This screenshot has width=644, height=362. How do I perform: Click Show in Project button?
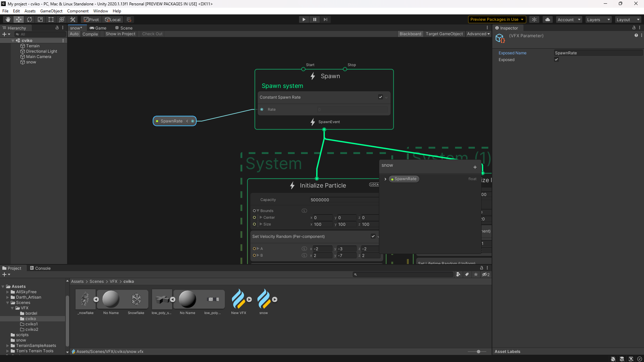[x=120, y=34]
